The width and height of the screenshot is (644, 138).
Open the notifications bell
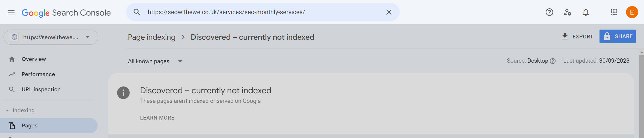pyautogui.click(x=586, y=12)
